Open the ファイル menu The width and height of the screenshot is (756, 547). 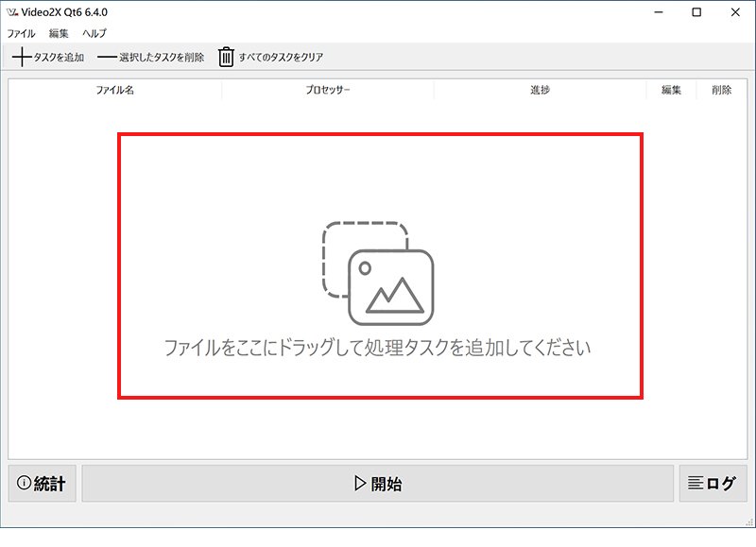(21, 33)
